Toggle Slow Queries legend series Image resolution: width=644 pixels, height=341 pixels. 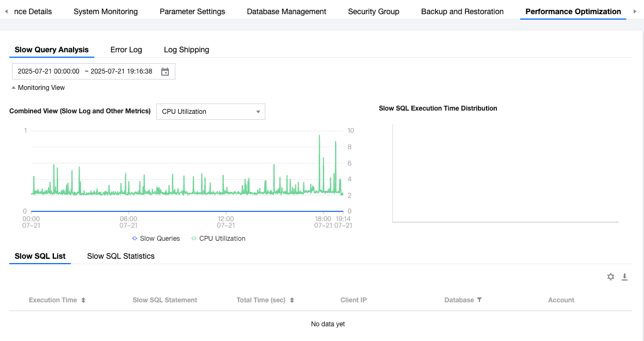156,239
